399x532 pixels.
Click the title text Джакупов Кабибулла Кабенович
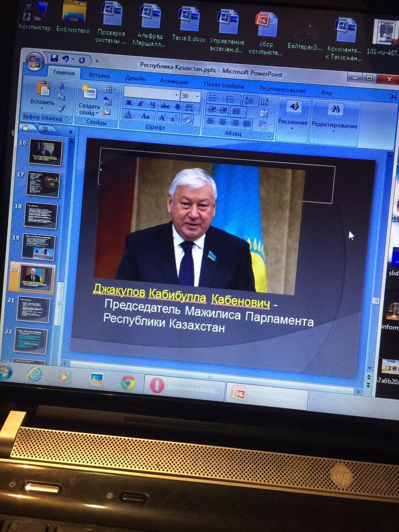(x=181, y=297)
